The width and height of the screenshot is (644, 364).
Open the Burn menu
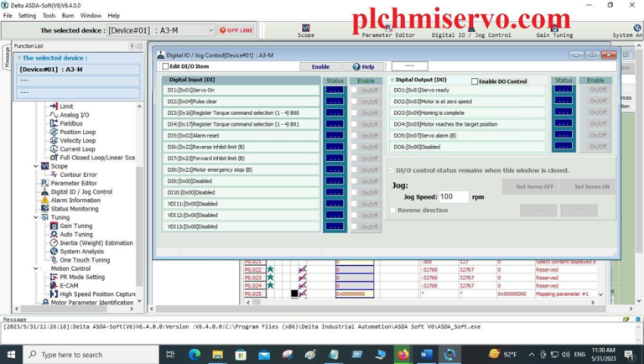click(x=68, y=16)
